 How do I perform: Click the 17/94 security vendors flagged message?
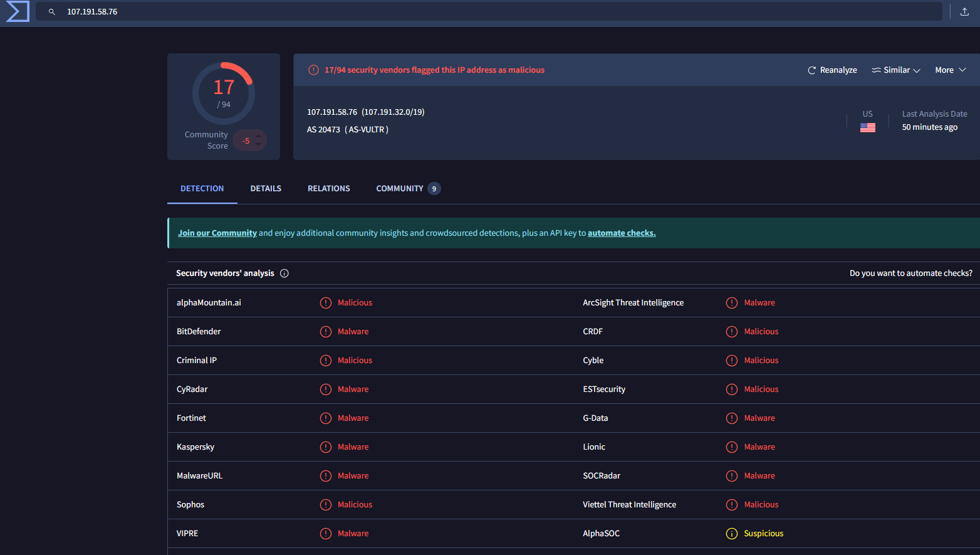click(434, 70)
